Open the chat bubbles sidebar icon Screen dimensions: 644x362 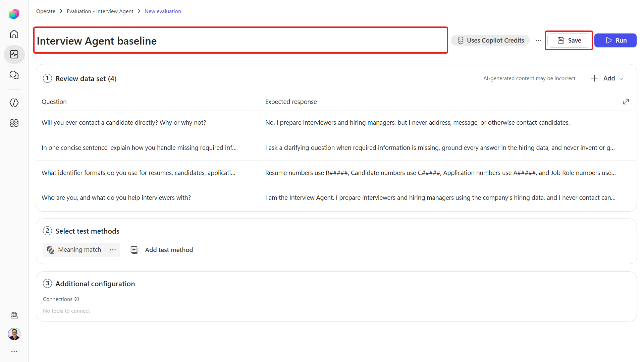point(14,75)
